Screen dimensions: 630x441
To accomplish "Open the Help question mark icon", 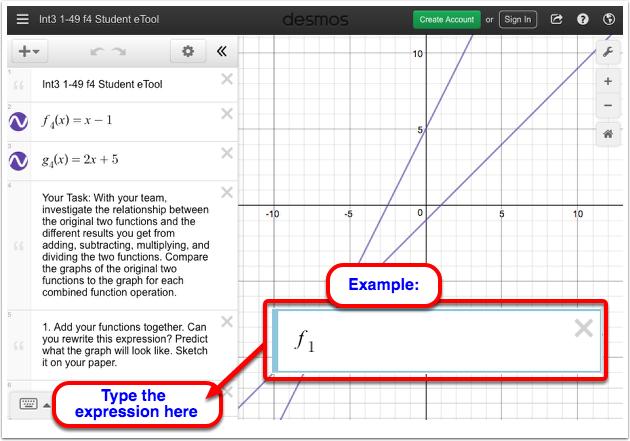I will [x=583, y=19].
